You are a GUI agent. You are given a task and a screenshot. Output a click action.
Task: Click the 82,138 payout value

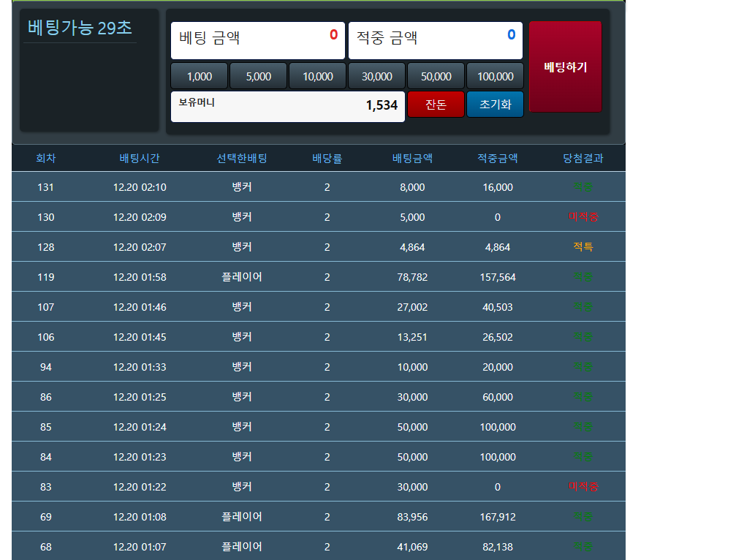pyautogui.click(x=498, y=547)
